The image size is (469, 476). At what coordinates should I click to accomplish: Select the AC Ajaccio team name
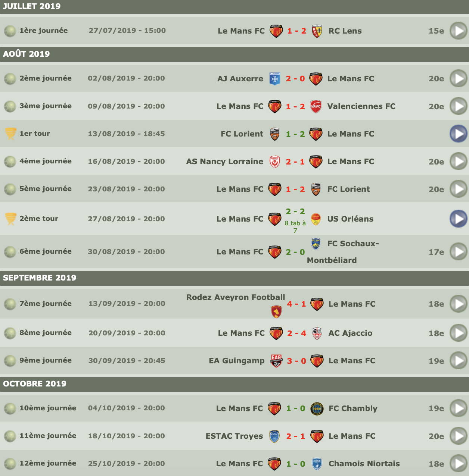[x=350, y=333]
